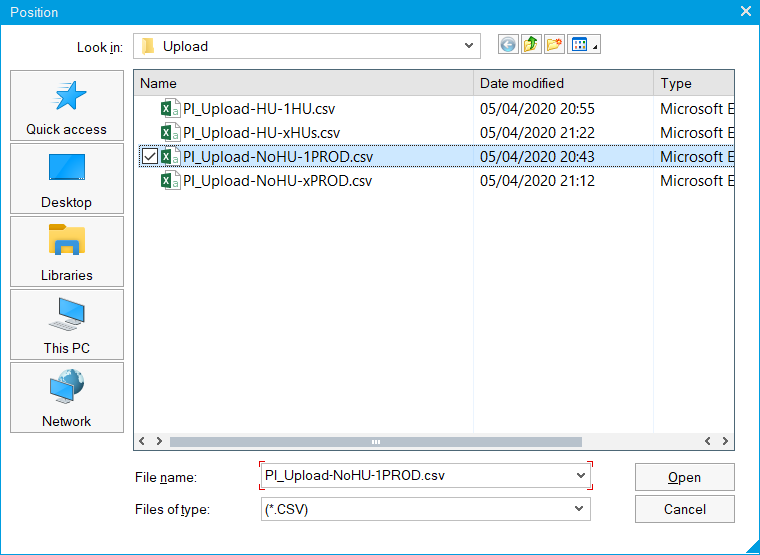760x555 pixels.
Task: Open Network location in sidebar
Action: pos(67,397)
